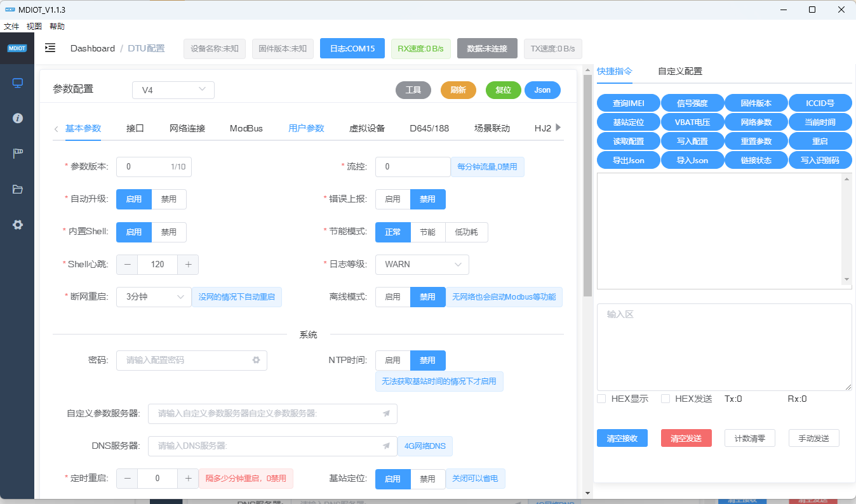Increase 定时重启 value with plus
Screen dimensions: 856x504
(188, 479)
